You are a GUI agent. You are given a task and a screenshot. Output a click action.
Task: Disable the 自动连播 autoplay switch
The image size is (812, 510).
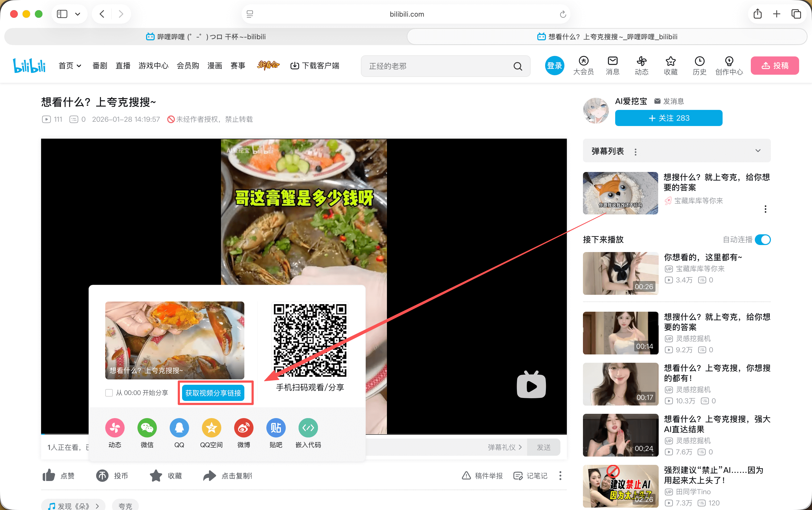tap(763, 239)
